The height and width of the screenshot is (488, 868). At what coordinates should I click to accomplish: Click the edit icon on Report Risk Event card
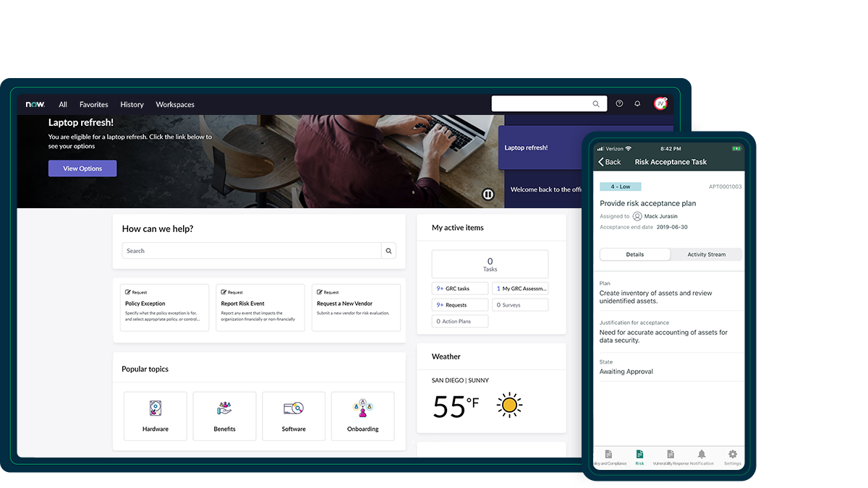click(224, 292)
